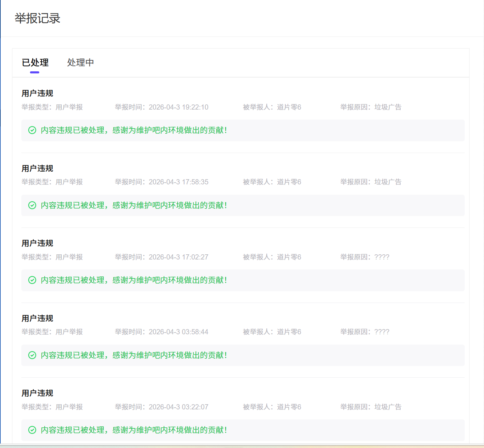The height and width of the screenshot is (448, 484).
Task: Click 举报原因: 垃圾广告 in the 03:22:07 report
Action: coord(371,407)
